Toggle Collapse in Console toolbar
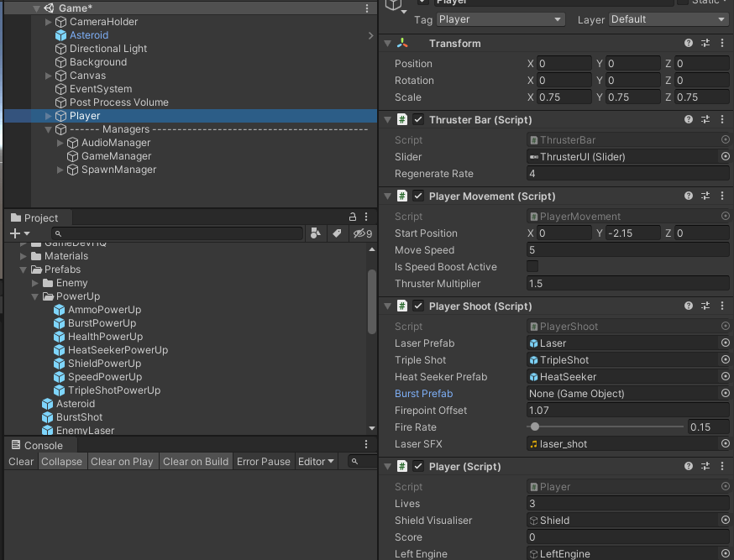The height and width of the screenshot is (560, 734). pyautogui.click(x=62, y=461)
